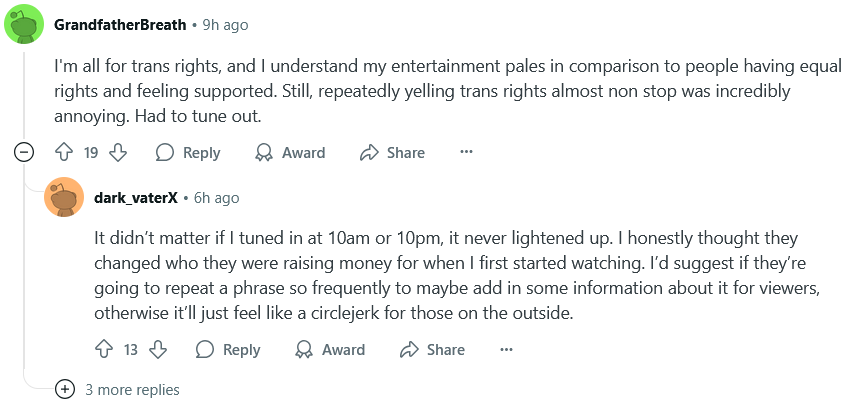The height and width of the screenshot is (408, 845).
Task: Reply to dark_vaterX's comment
Action: [x=228, y=350]
